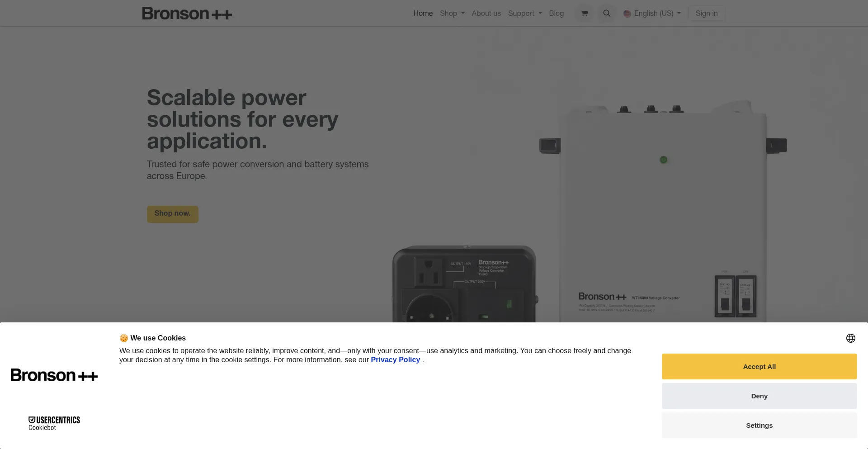Click the white WTI-5000 converter product image

(663, 212)
